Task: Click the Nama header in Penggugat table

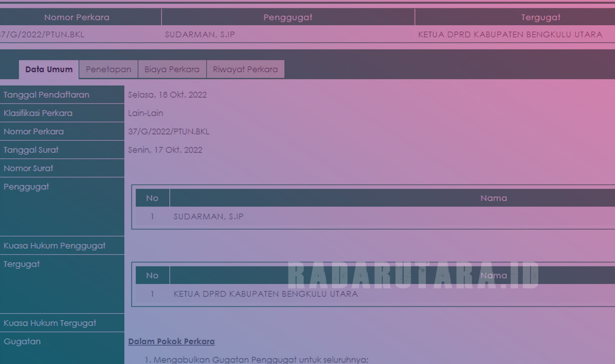Action: click(494, 198)
